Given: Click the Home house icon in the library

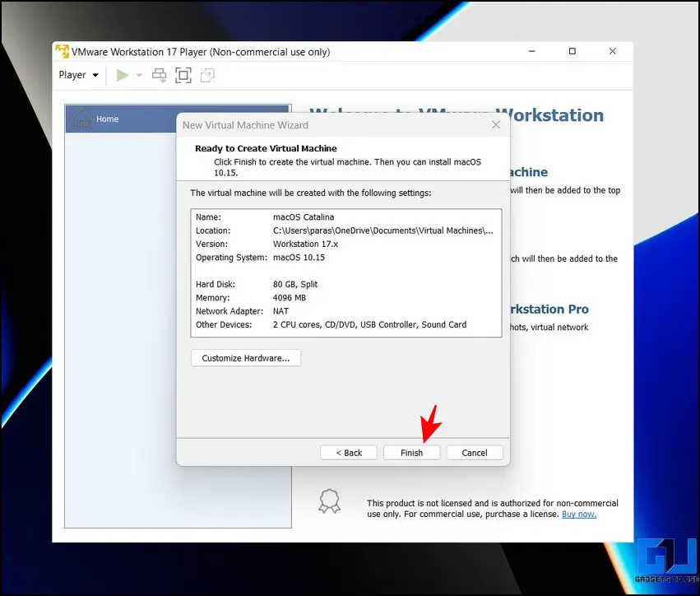Looking at the screenshot, I should [81, 119].
